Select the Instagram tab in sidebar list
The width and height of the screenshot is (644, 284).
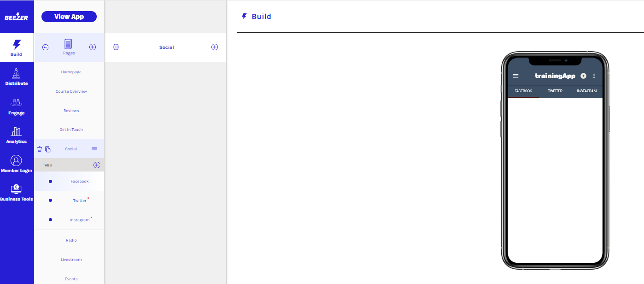(80, 220)
